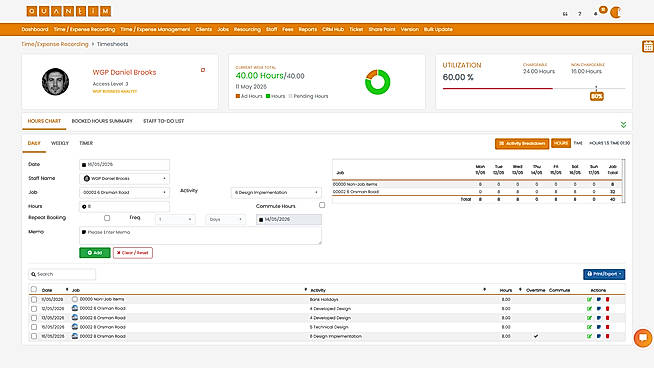Expand the green double chevron collapse arrow
654x368 pixels.
623,125
